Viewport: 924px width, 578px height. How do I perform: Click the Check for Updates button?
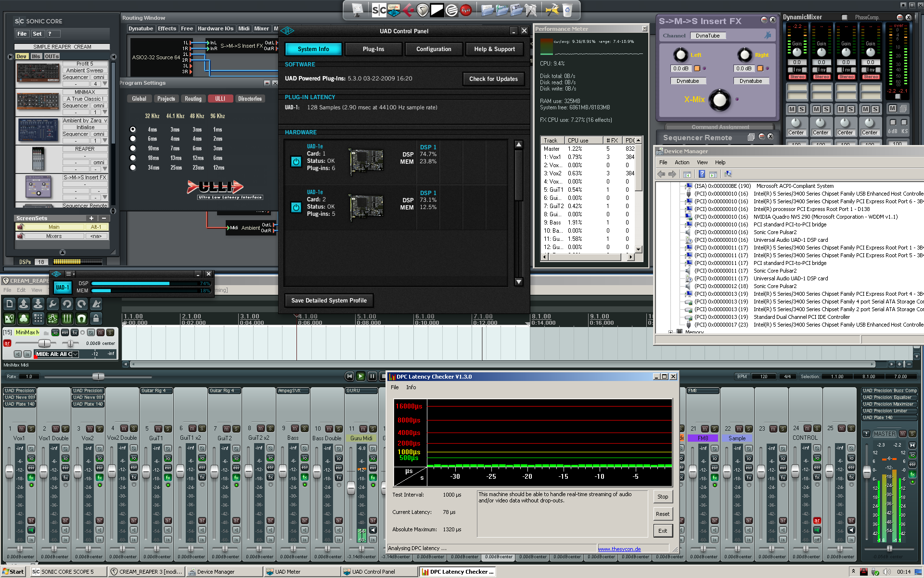(493, 79)
